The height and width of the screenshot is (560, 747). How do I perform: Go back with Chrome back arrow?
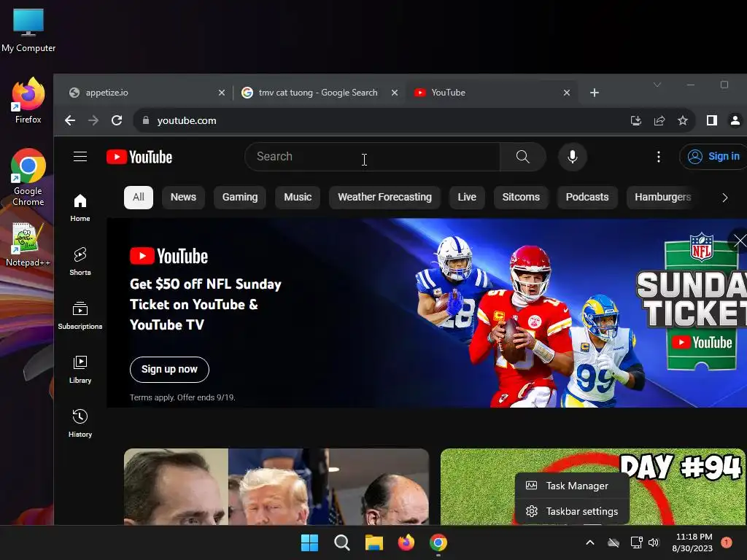[70, 120]
